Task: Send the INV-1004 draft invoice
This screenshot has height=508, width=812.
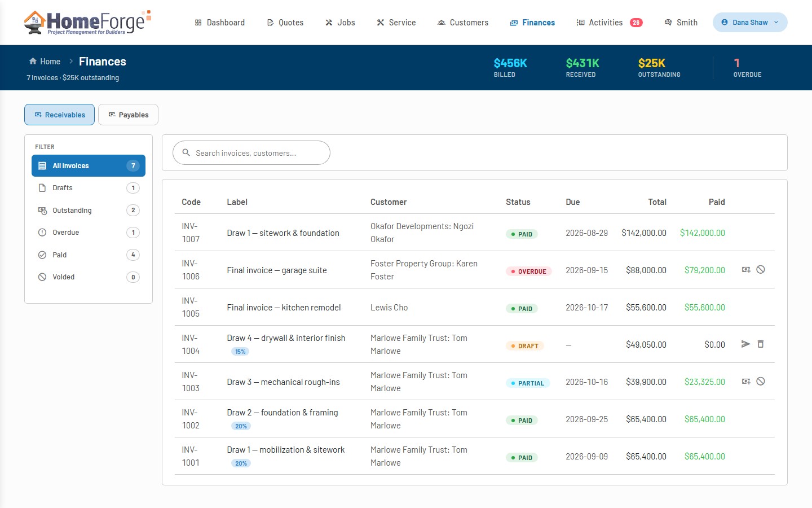Action: (x=745, y=344)
